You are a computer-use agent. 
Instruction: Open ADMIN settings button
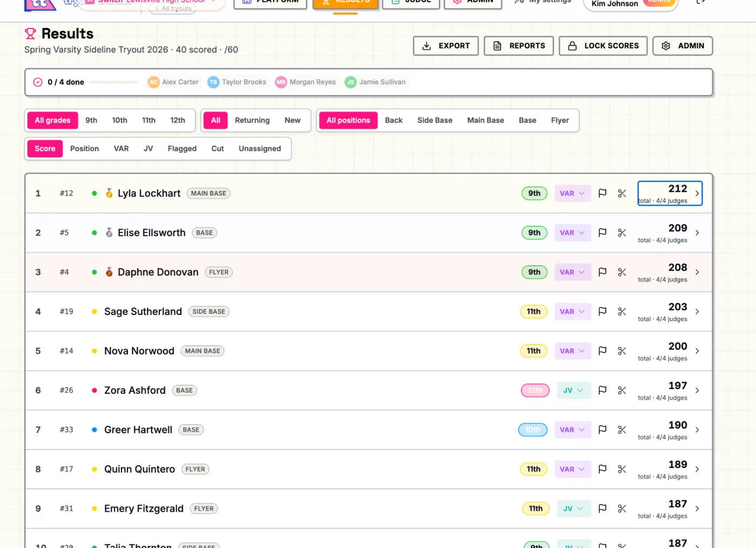click(x=683, y=46)
